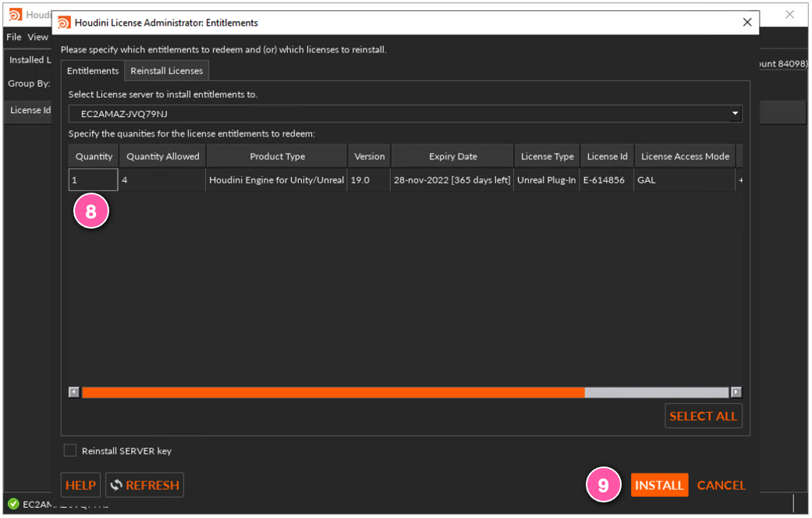Click the REFRESH button

144,485
